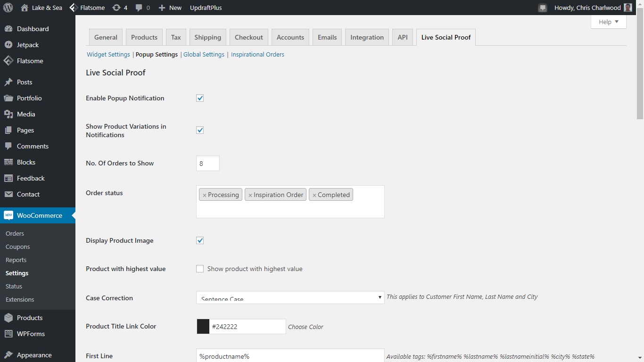Click the plus icon beside New
644x362 pixels.
pos(162,8)
